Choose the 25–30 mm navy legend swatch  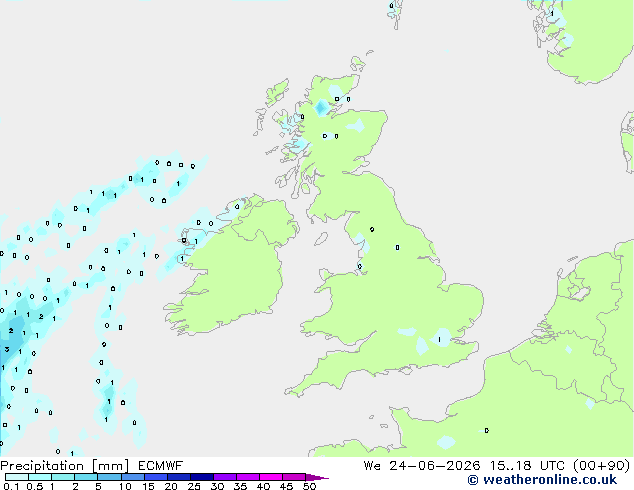(202, 477)
